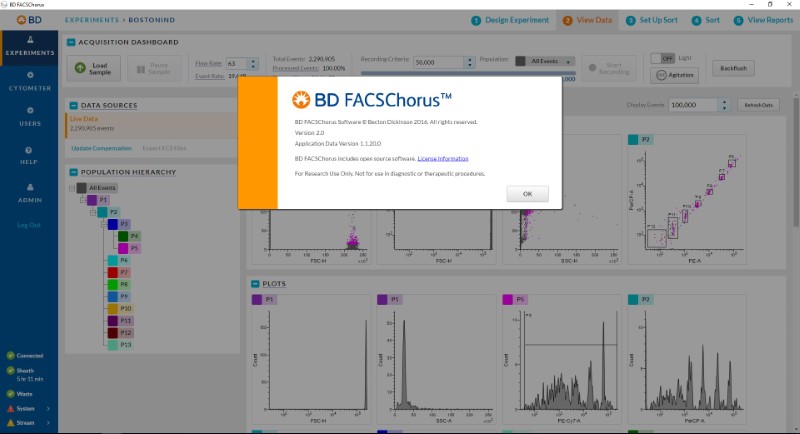Viewport: 800px width, 434px height.
Task: Click the red P7 color swatch
Action: point(113,272)
